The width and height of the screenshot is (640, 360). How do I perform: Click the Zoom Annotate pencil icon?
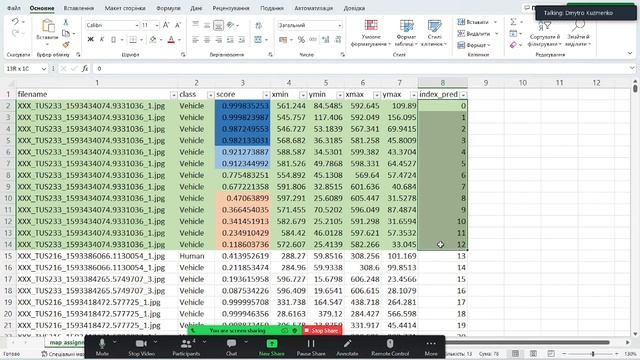click(347, 344)
